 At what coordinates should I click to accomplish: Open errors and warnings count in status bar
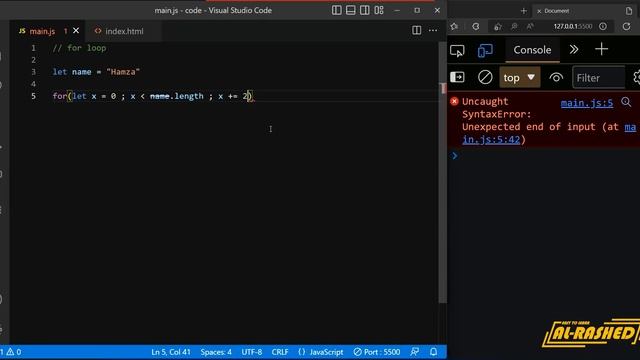[x=11, y=352]
